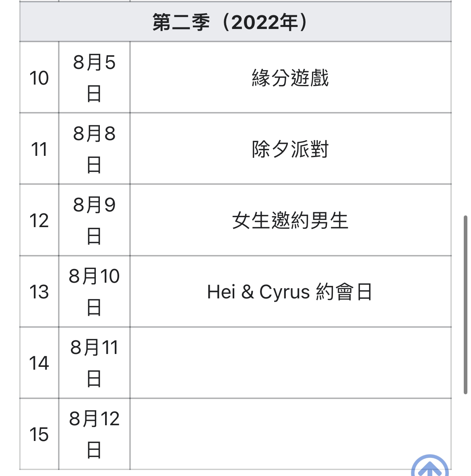
Task: Select episode number 10 cell
Action: click(39, 77)
